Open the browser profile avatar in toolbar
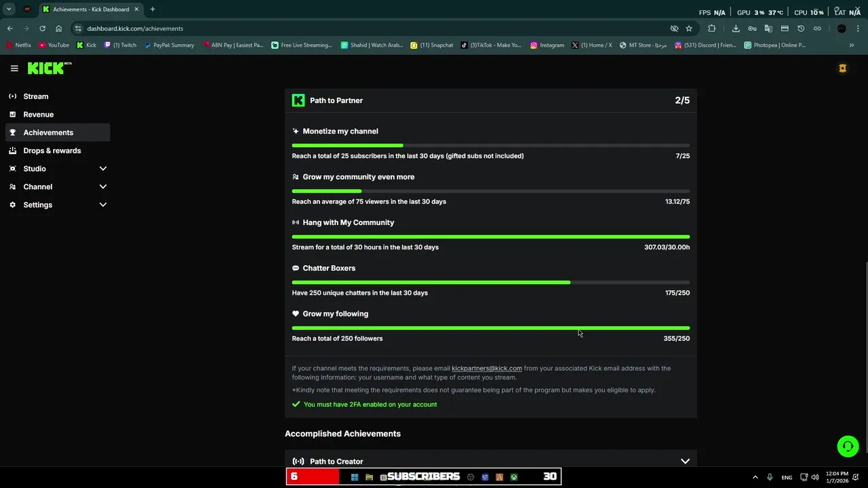868x488 pixels. 842,28
